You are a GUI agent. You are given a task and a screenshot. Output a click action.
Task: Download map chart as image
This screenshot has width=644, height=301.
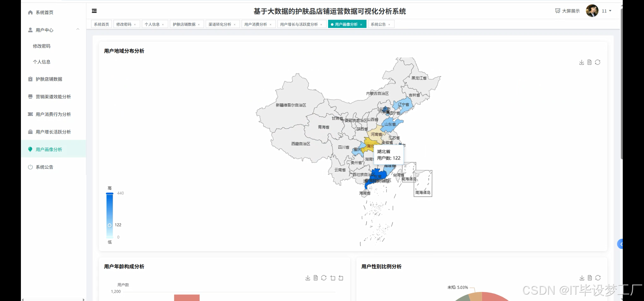coord(582,62)
